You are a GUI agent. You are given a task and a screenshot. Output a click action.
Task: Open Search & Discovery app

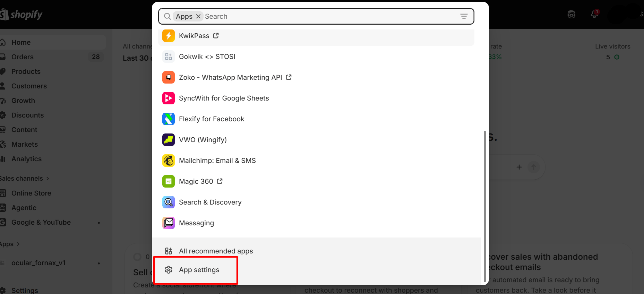316,202
